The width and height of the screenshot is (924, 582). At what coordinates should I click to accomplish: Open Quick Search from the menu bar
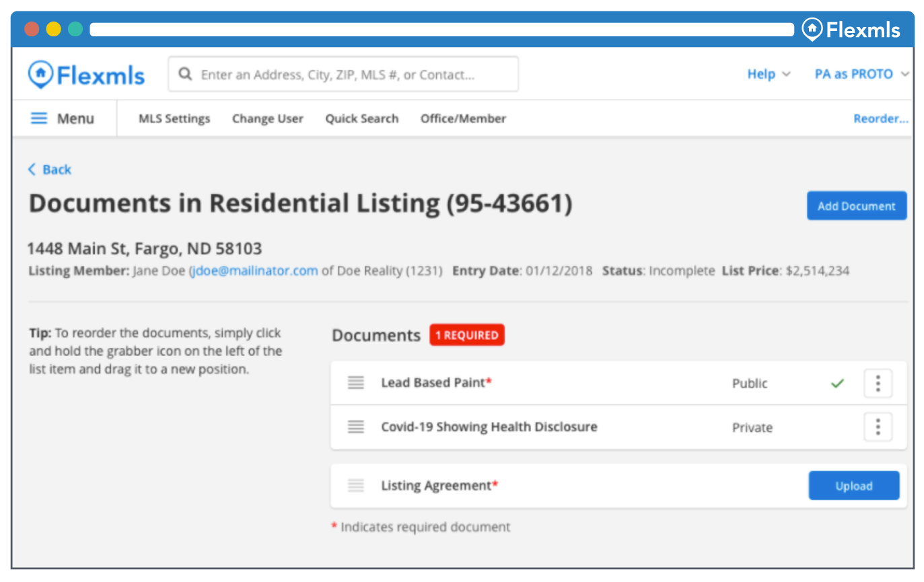361,118
